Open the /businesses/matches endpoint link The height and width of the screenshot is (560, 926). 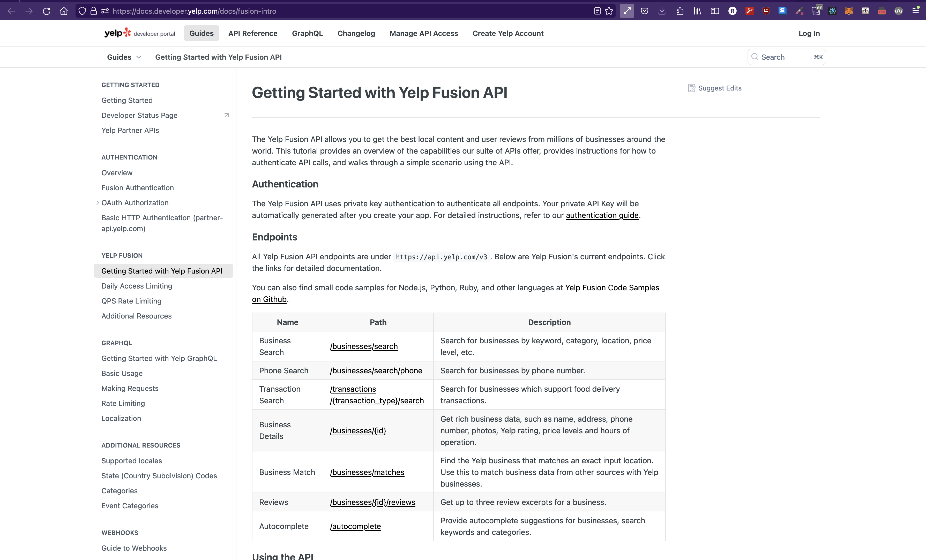(x=367, y=472)
